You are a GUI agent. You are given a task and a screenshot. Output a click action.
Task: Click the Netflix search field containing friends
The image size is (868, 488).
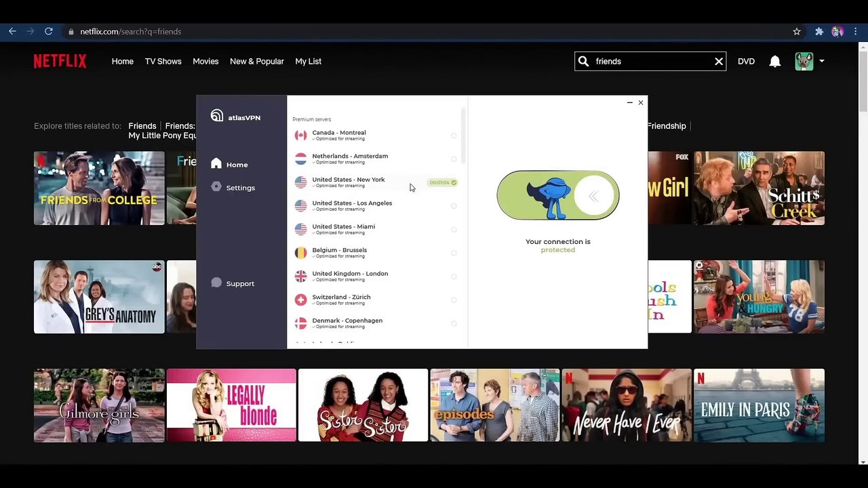pos(651,61)
